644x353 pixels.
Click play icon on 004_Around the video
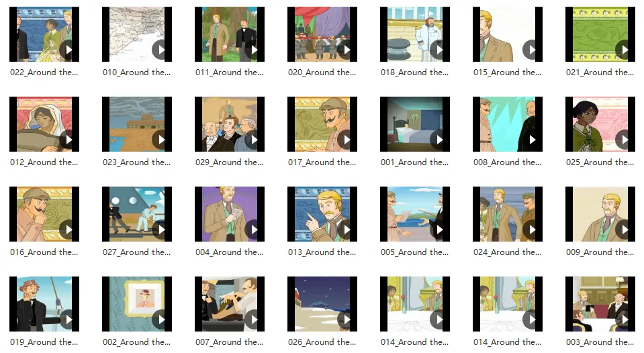[253, 230]
